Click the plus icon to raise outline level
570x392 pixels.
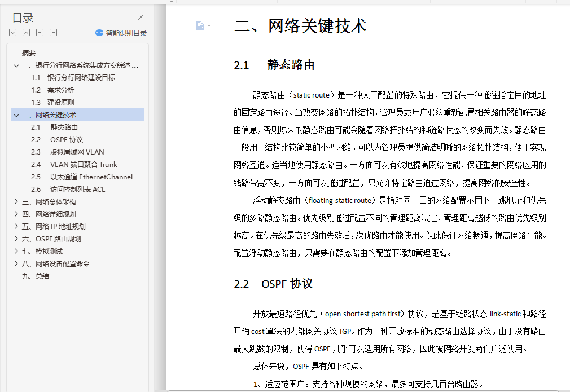[x=40, y=33]
